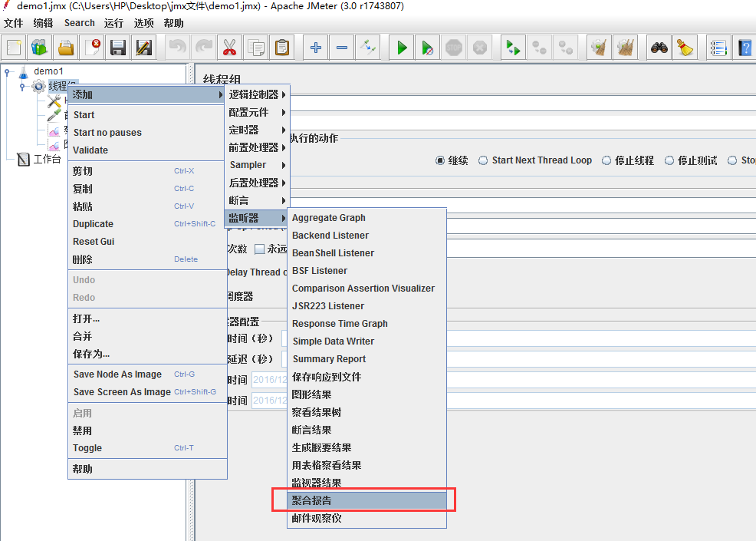Click the Open file folder icon
Image resolution: width=756 pixels, height=541 pixels.
coord(66,48)
